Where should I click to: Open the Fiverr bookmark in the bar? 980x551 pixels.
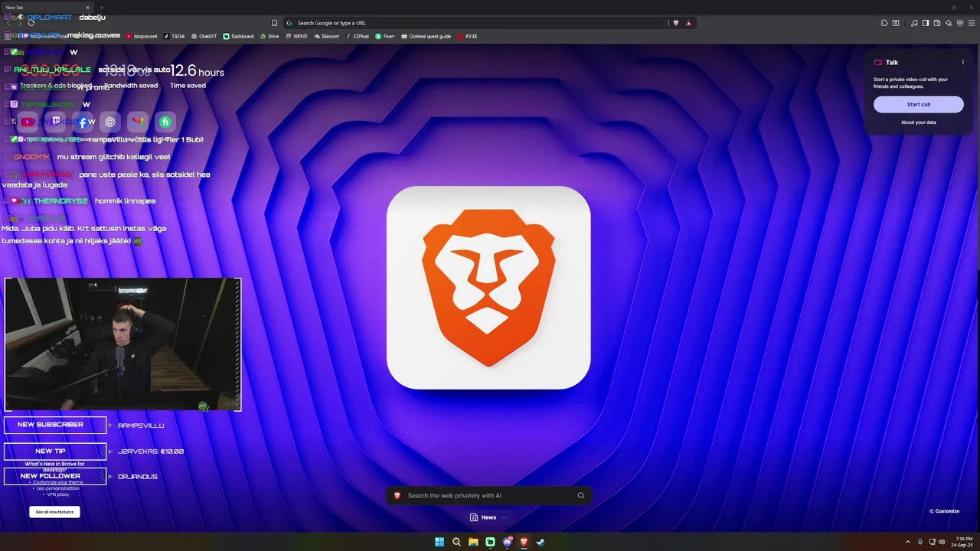click(x=385, y=36)
